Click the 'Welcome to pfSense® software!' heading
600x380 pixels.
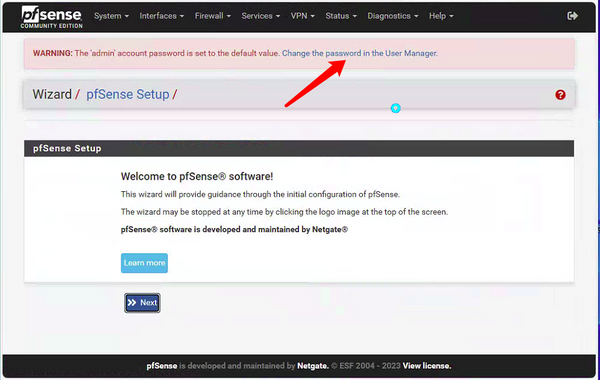tap(197, 176)
